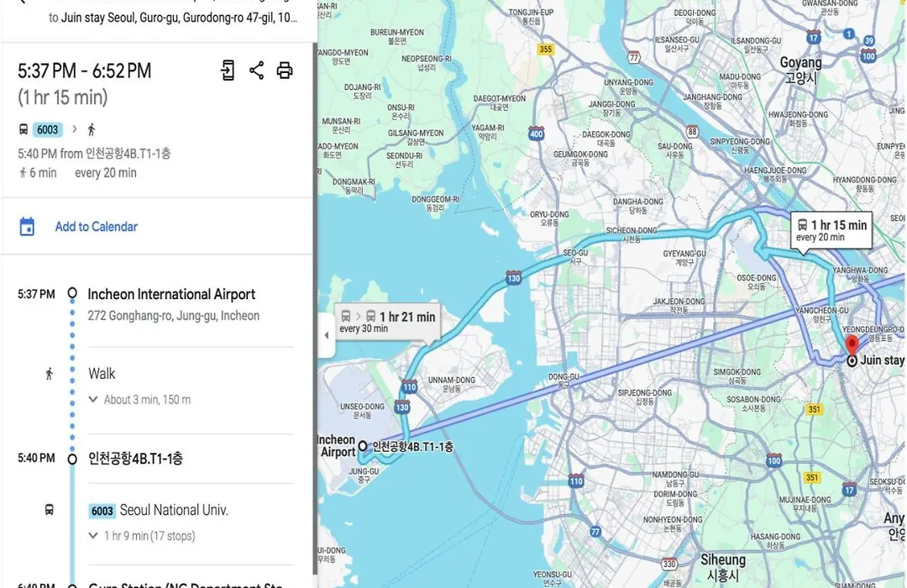Viewport: 907px width, 588px height.
Task: Click the route 330 shield near Siheung
Action: 669,564
